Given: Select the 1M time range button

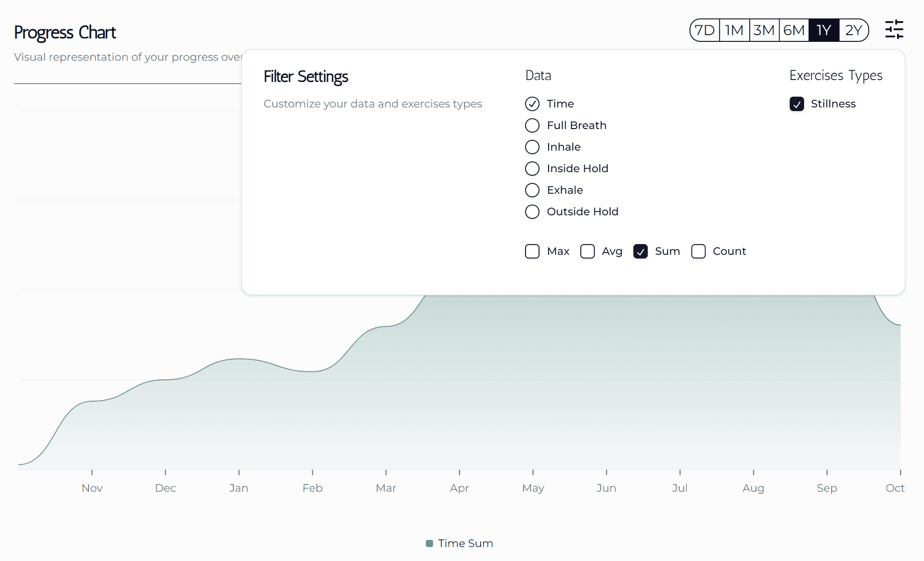Looking at the screenshot, I should coord(734,30).
